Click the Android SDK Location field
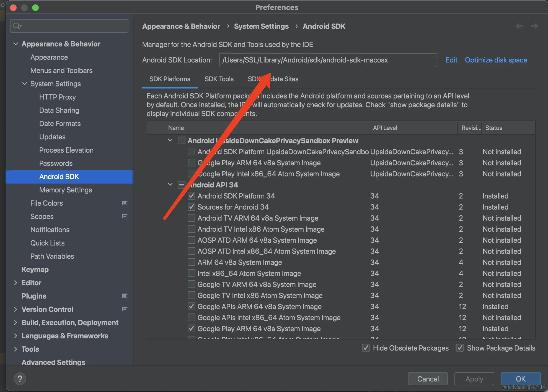The image size is (548, 392). 328,60
